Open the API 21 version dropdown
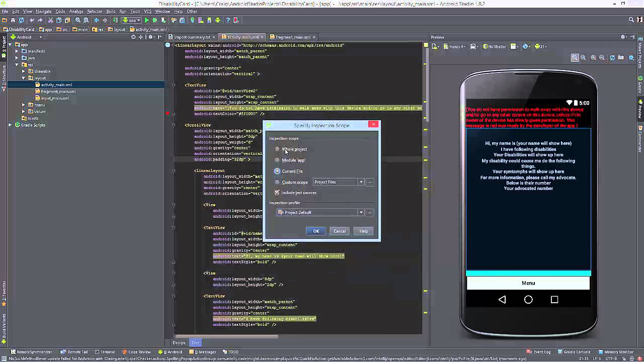 pos(540,46)
